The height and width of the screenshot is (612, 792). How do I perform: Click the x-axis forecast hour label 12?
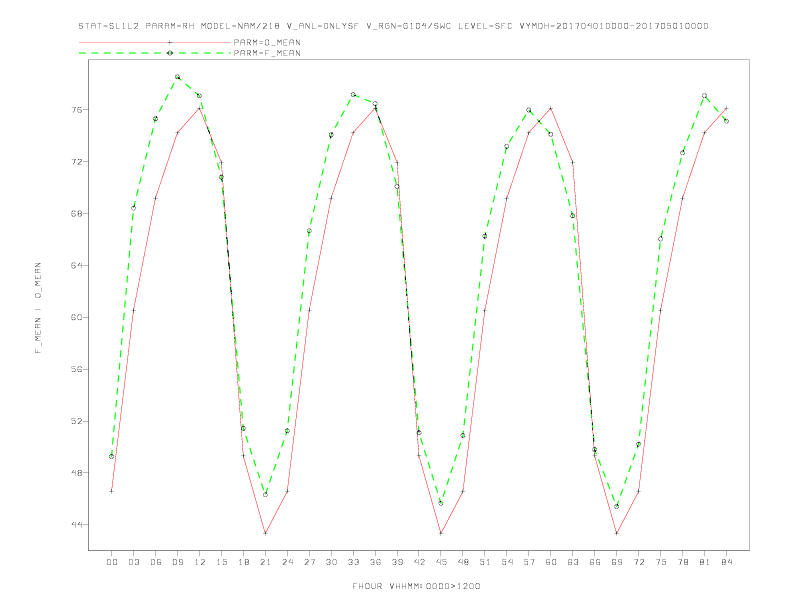tap(200, 562)
